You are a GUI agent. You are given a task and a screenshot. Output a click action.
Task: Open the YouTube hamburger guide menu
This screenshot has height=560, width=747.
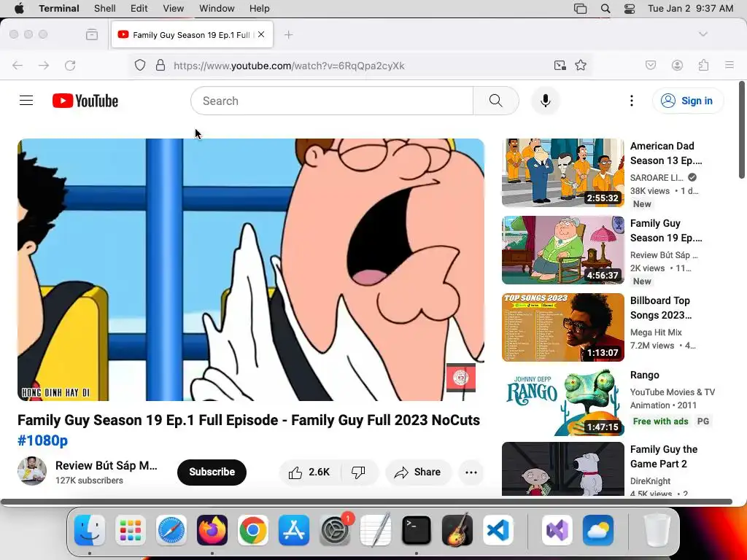26,101
